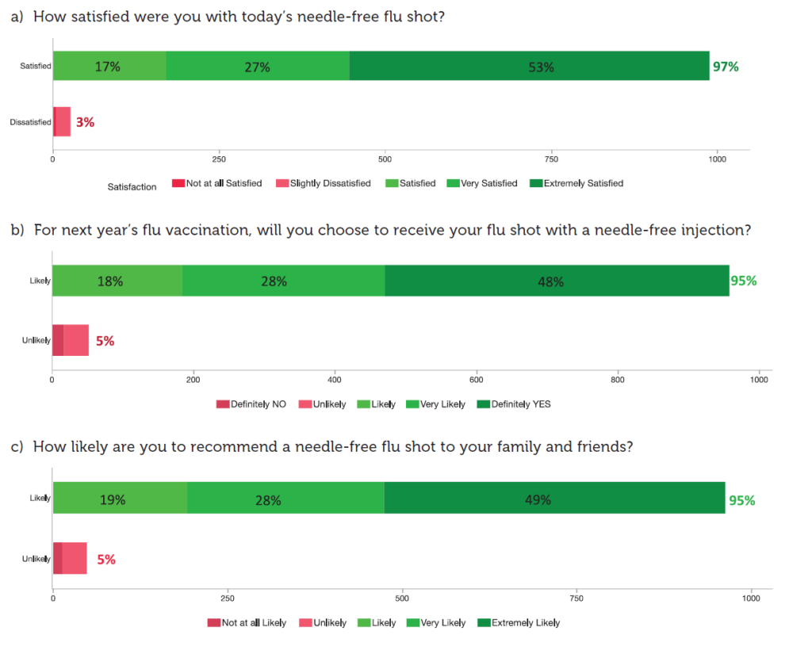Click the 'Definitely NO' legend swatch

pos(223,404)
